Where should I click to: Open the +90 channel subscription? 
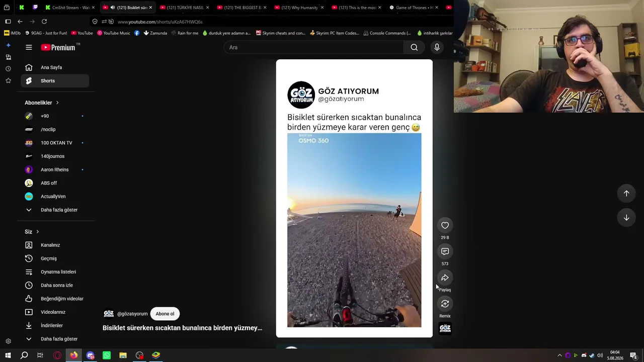tap(54, 116)
